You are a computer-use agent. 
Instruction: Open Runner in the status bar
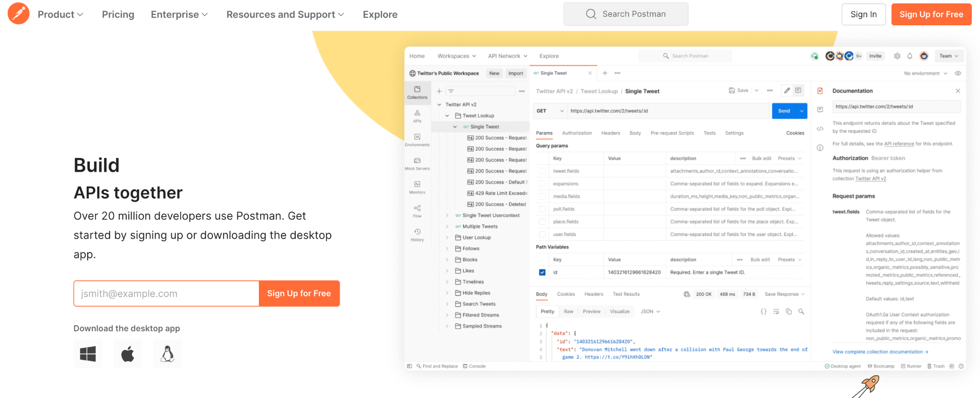point(911,366)
